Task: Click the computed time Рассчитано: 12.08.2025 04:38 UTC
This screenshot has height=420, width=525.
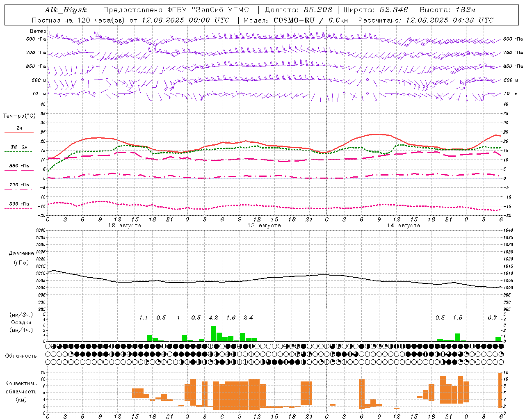Action: point(426,20)
